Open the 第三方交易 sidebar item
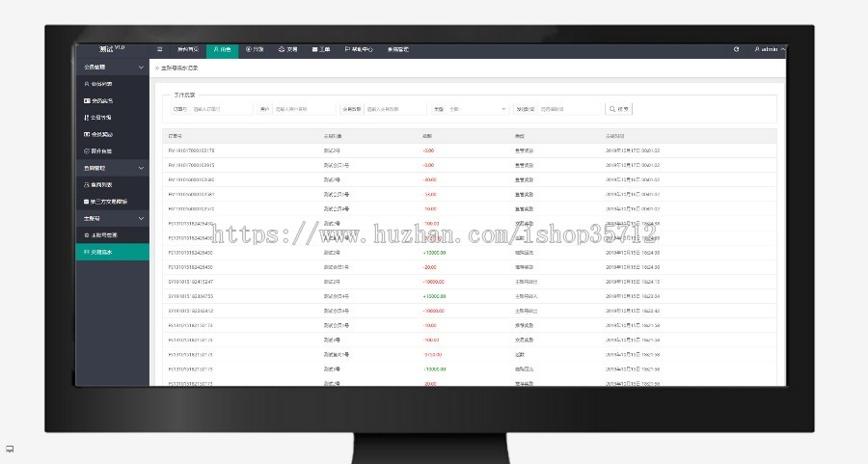 (x=113, y=202)
